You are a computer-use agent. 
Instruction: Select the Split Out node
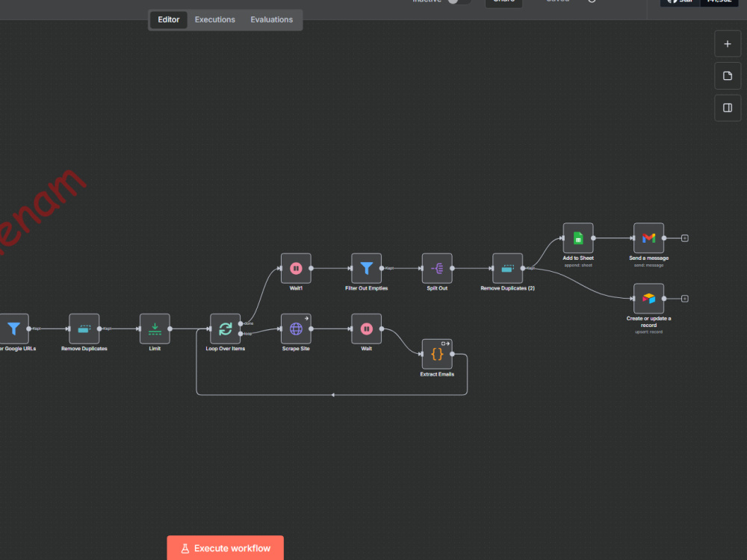tap(437, 268)
